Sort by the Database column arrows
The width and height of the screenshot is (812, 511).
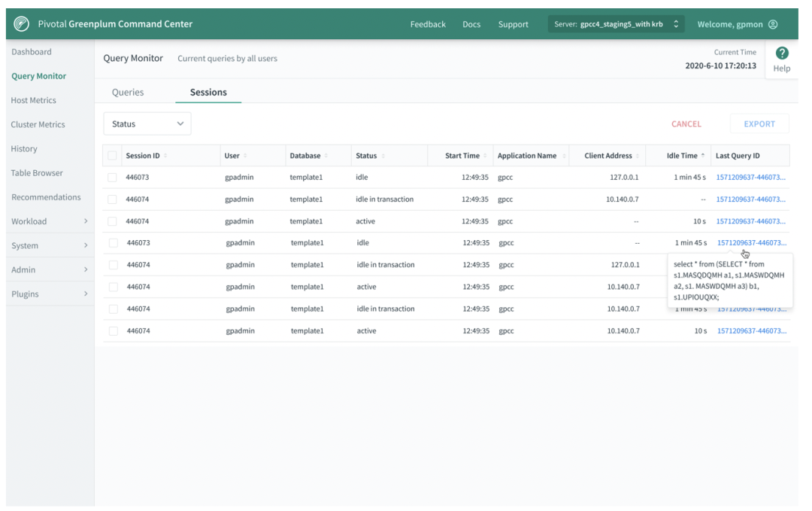(326, 156)
